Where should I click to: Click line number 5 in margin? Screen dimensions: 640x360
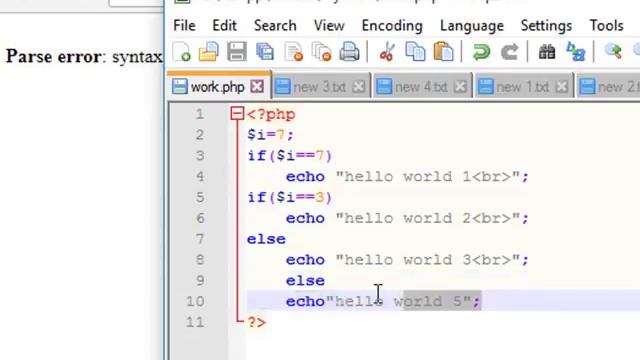click(x=199, y=197)
